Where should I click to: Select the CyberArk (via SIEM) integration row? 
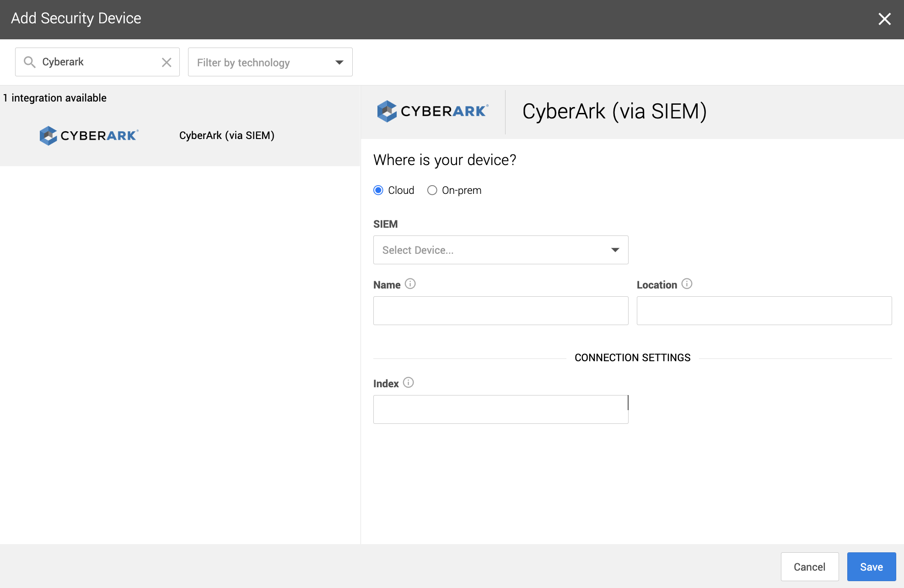click(x=180, y=136)
